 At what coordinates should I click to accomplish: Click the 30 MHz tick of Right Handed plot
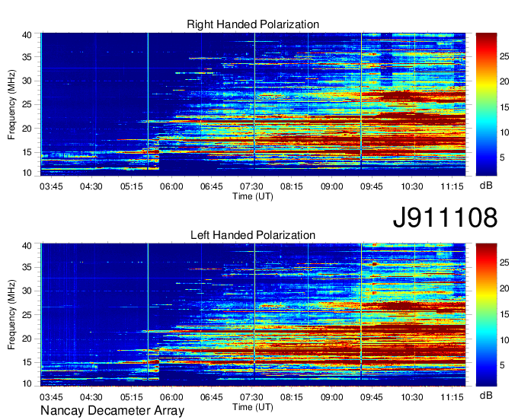pyautogui.click(x=27, y=81)
